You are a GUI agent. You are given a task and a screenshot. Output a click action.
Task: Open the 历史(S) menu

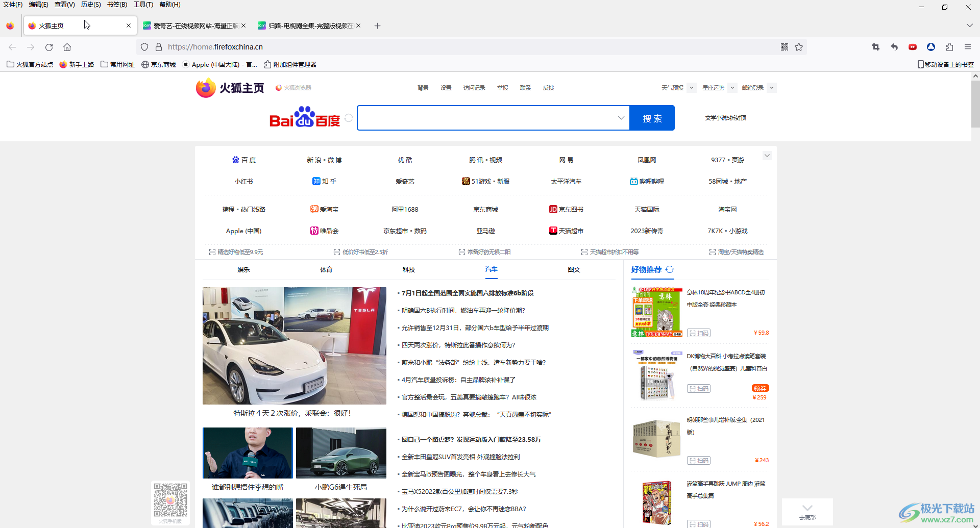tap(91, 5)
